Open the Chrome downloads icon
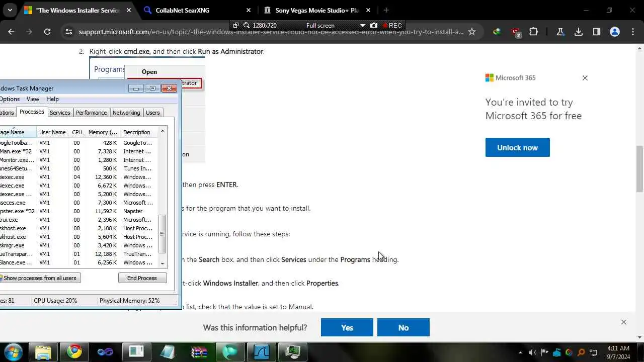Image resolution: width=644 pixels, height=362 pixels. tap(579, 32)
